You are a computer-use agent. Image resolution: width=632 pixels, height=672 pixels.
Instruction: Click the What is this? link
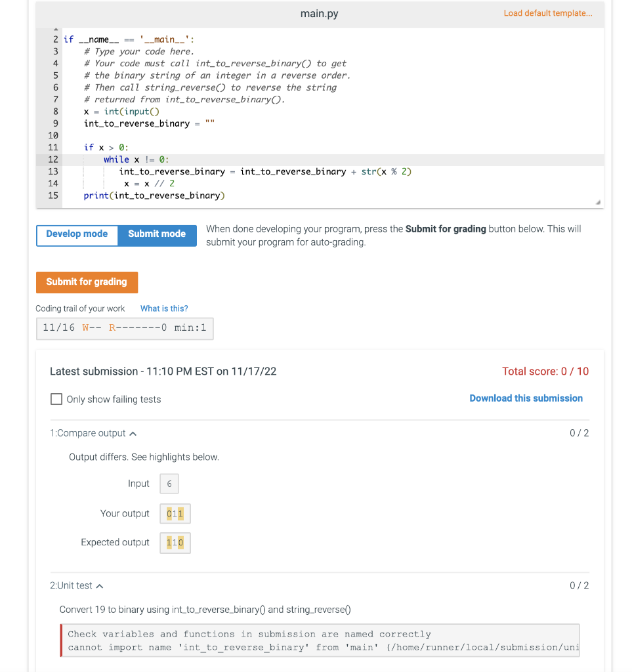pyautogui.click(x=164, y=308)
